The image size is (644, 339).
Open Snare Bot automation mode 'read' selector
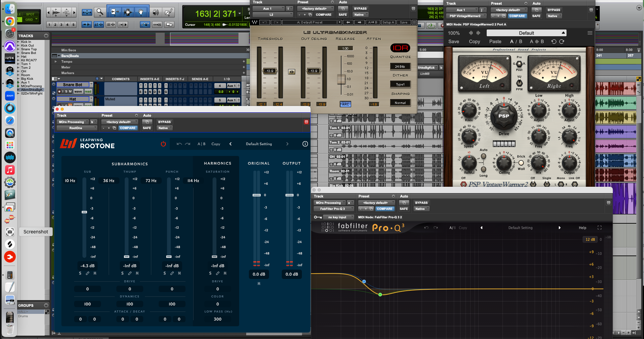tap(88, 92)
